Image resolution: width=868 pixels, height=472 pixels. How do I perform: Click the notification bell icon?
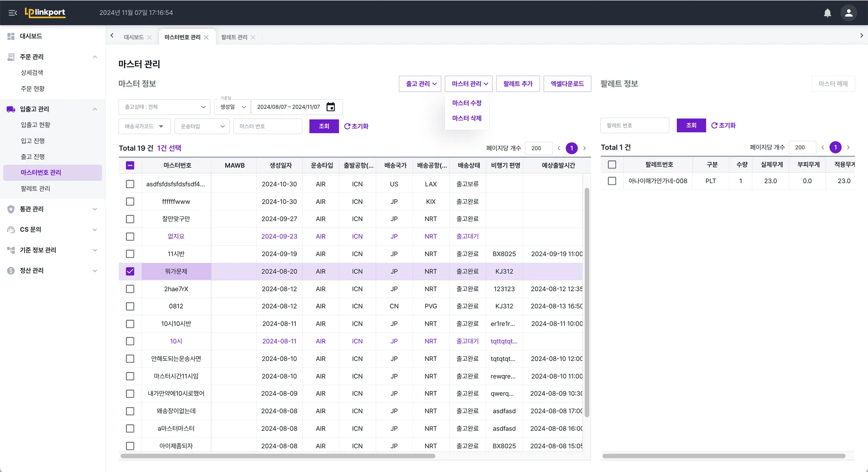click(x=827, y=13)
